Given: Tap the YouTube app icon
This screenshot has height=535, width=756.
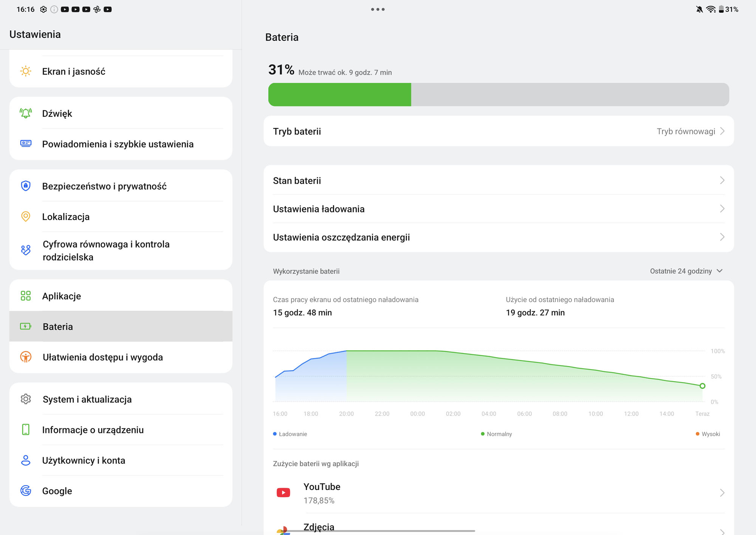Looking at the screenshot, I should click(283, 492).
